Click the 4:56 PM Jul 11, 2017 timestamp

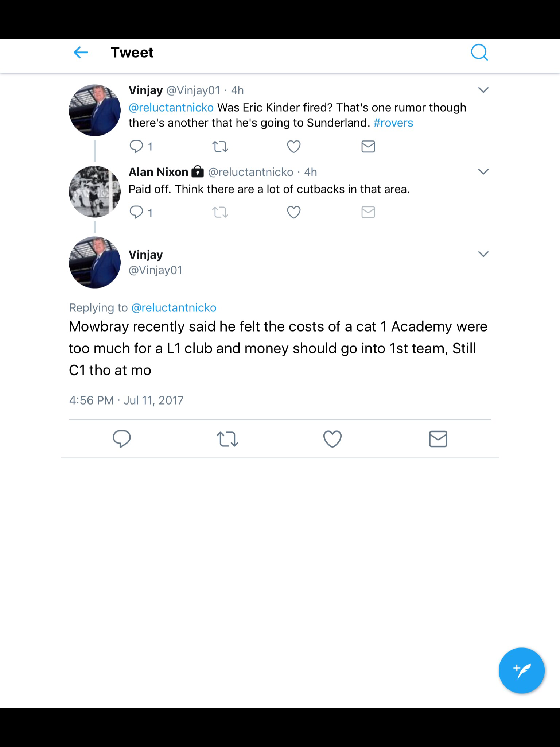coord(126,400)
